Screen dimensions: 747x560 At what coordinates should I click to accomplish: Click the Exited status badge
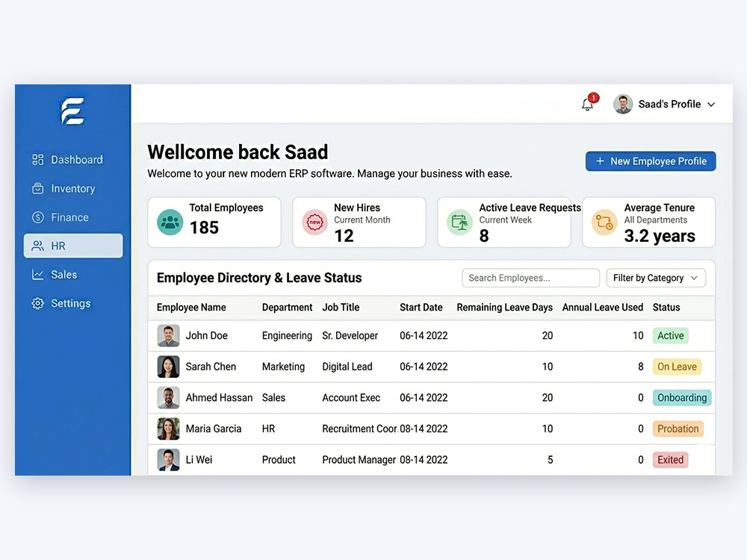coord(670,459)
